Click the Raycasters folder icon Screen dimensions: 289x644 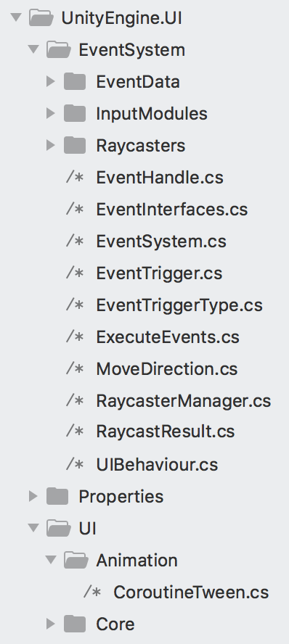tap(75, 145)
